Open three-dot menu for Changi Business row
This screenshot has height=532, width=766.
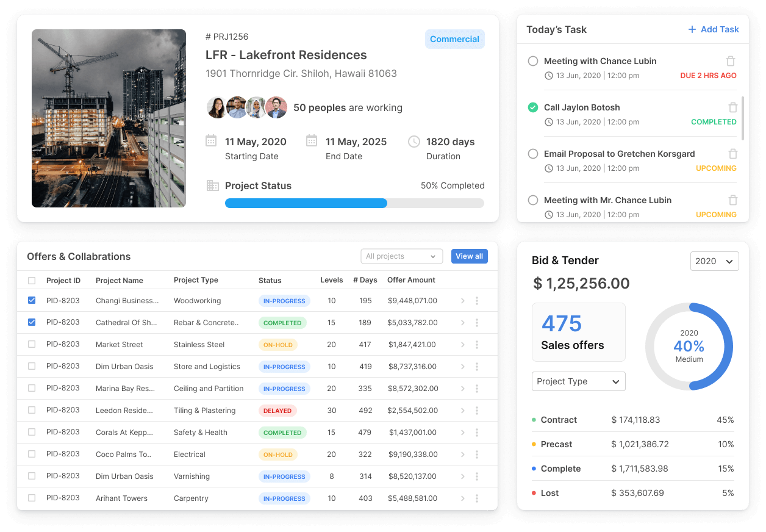[477, 301]
